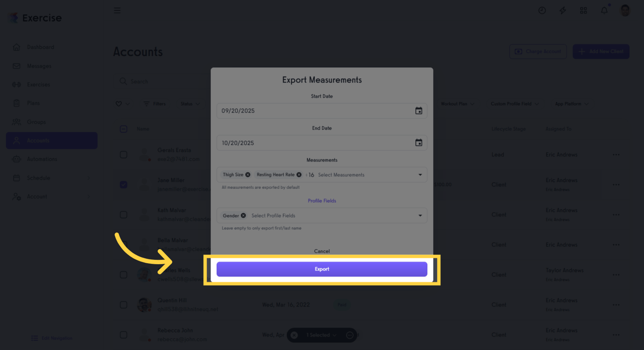Open the Dashboard from the sidebar
Image resolution: width=644 pixels, height=350 pixels.
40,47
